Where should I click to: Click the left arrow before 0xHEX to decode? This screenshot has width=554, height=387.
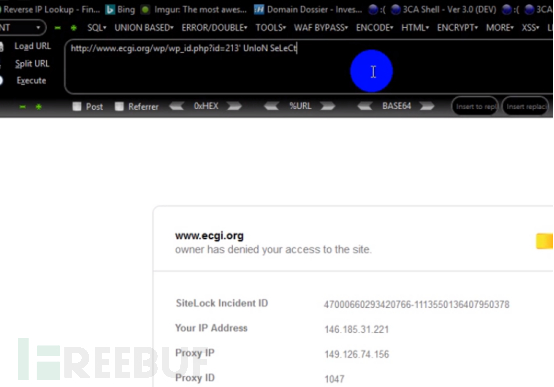tap(176, 106)
